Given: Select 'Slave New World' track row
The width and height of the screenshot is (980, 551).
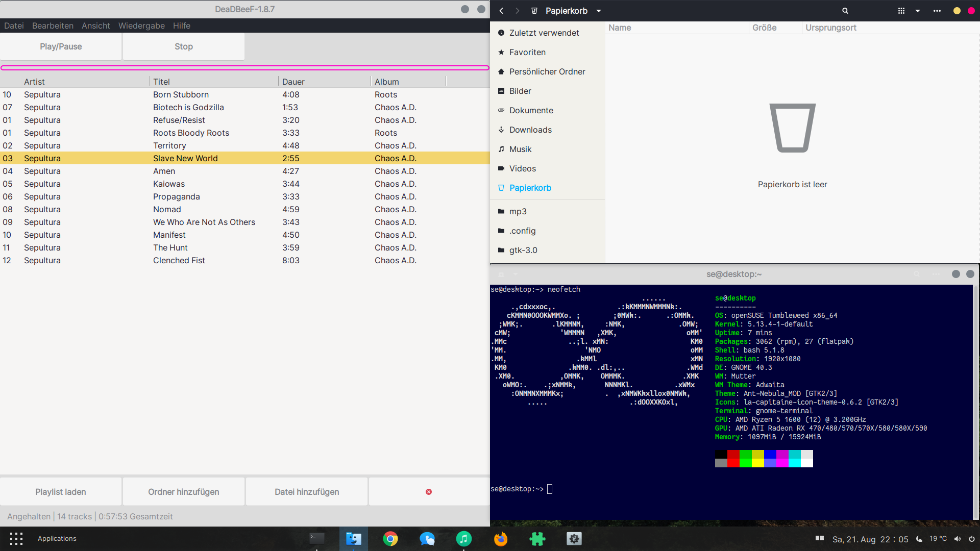Looking at the screenshot, I should (x=184, y=158).
